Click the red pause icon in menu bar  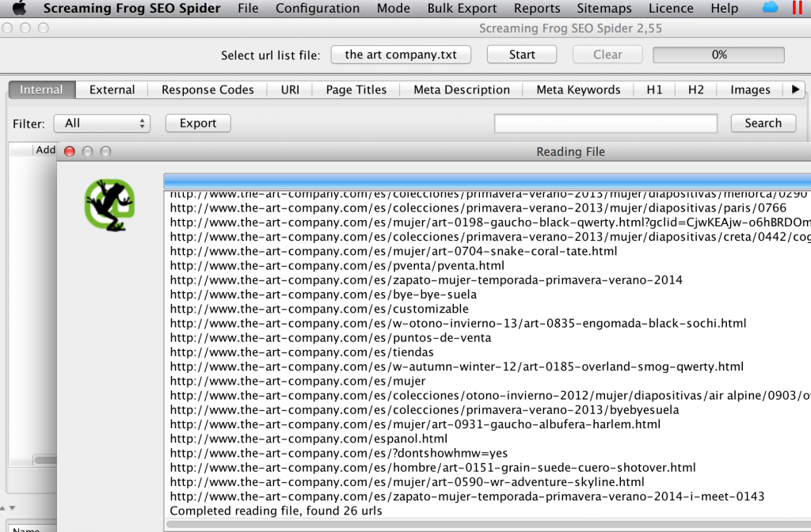pos(797,9)
